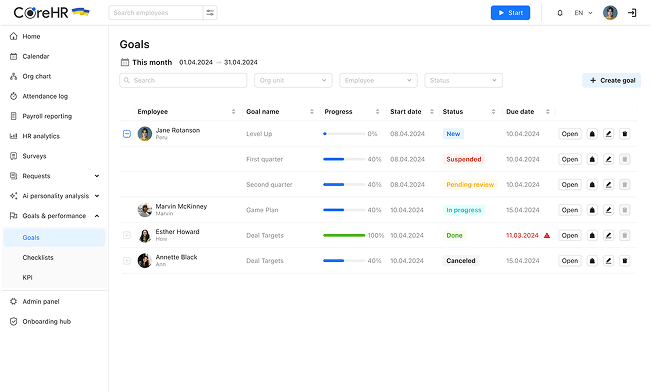Click the red overdue warning icon by 11.03.2024
Screen dimensions: 652x392
tap(547, 235)
